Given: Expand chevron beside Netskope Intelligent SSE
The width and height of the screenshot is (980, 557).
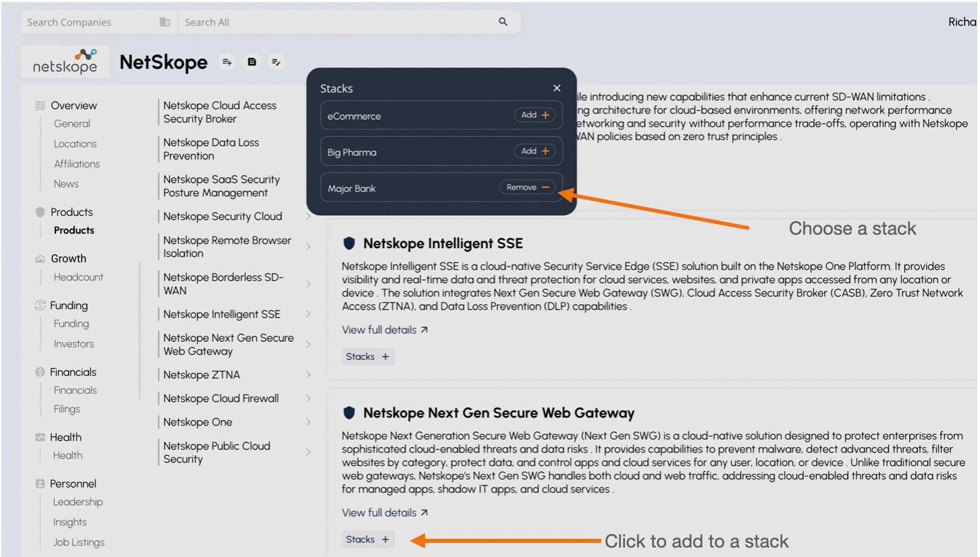Looking at the screenshot, I should pos(308,314).
